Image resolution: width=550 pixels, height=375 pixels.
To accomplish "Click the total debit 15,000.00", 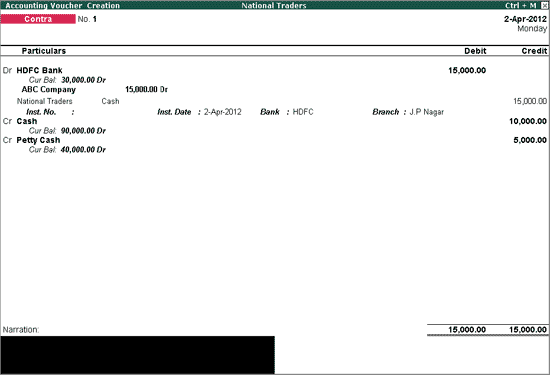I will coord(467,330).
